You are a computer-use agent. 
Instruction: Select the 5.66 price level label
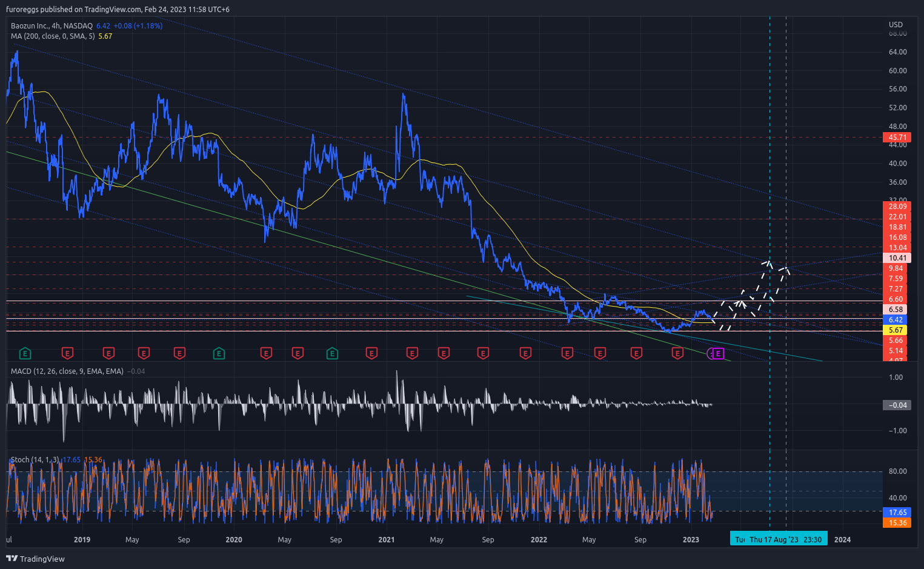[897, 341]
